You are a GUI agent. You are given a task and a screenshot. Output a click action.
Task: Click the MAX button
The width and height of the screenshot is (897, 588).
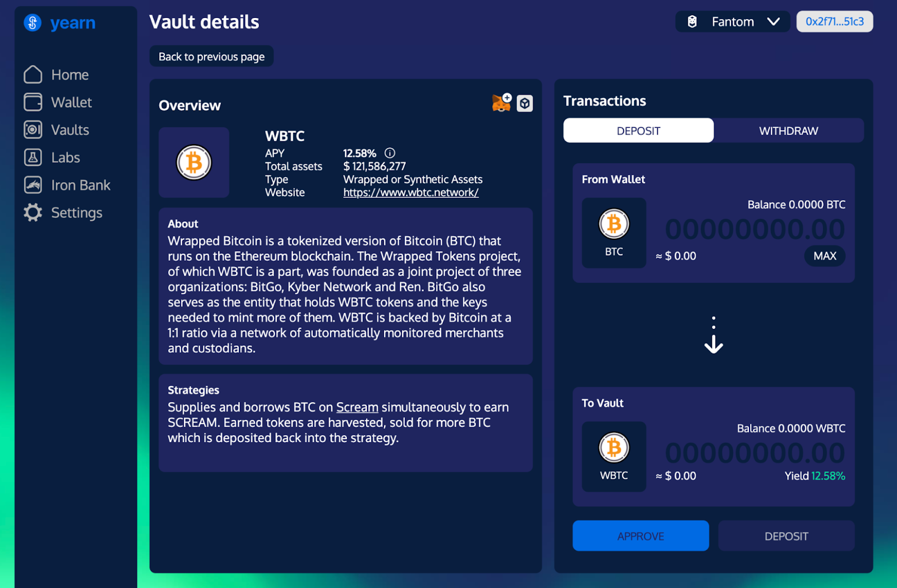click(x=825, y=256)
